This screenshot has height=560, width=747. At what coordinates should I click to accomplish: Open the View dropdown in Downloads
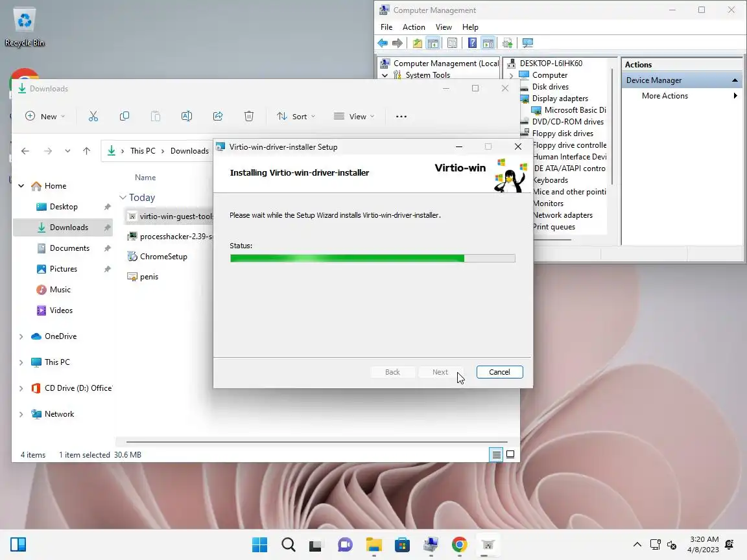(354, 116)
